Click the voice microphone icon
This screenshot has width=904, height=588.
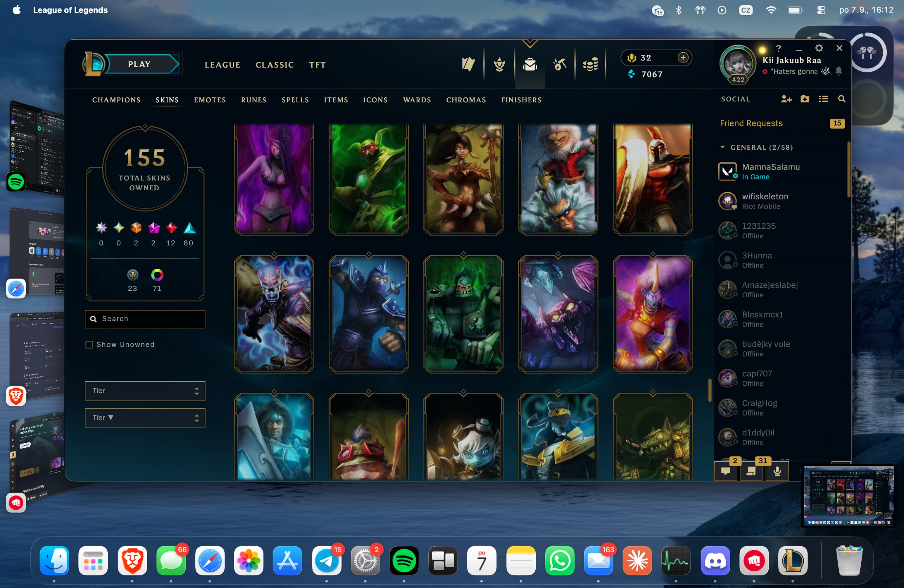point(777,471)
